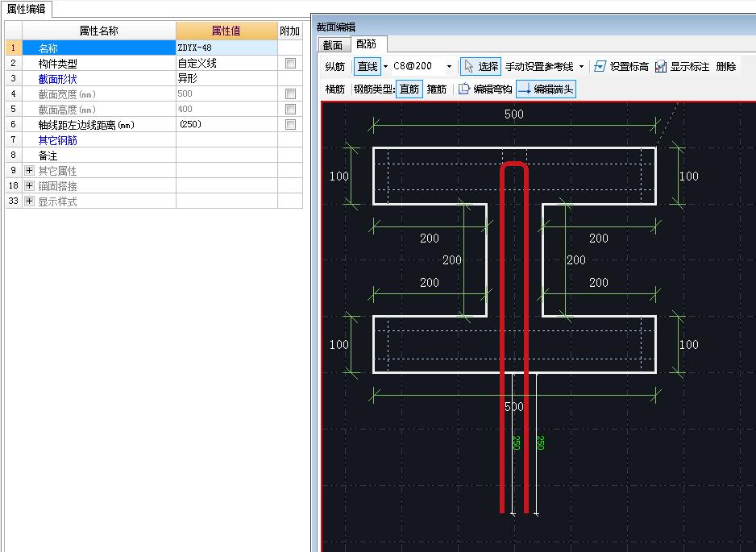Image resolution: width=756 pixels, height=552 pixels.
Task: Select row number 1 名称
Action: pyautogui.click(x=13, y=48)
